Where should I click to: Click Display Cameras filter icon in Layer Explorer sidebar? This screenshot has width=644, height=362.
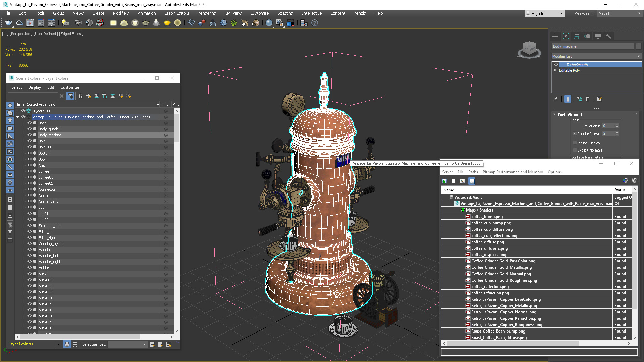[10, 128]
